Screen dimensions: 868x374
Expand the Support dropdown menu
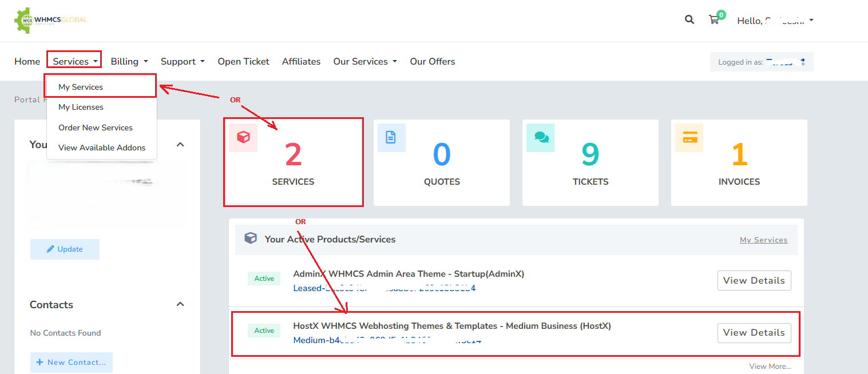182,61
